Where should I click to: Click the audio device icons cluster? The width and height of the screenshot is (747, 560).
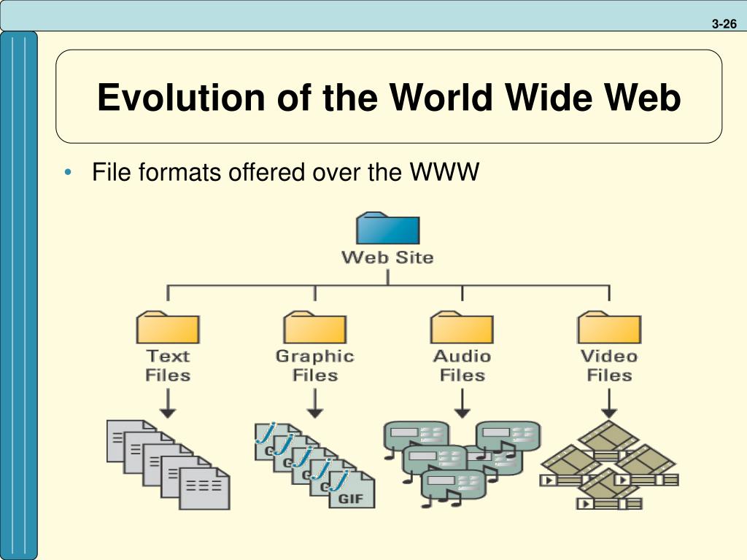(462, 464)
